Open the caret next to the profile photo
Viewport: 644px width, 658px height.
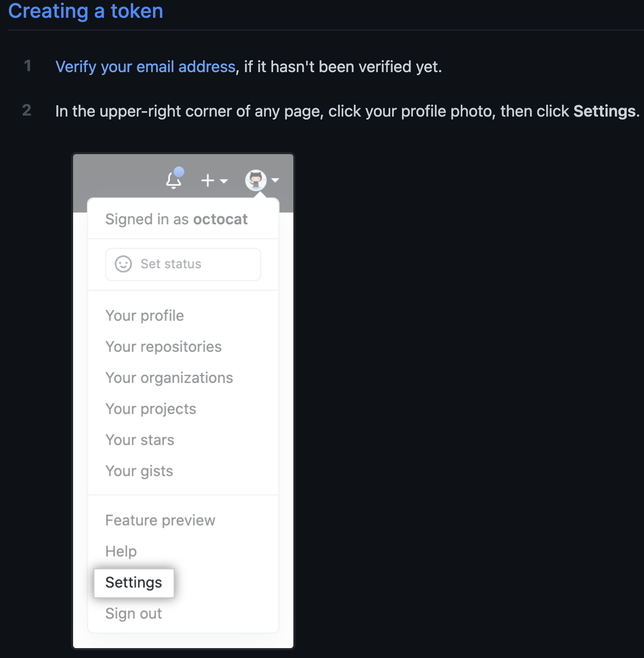(x=275, y=181)
